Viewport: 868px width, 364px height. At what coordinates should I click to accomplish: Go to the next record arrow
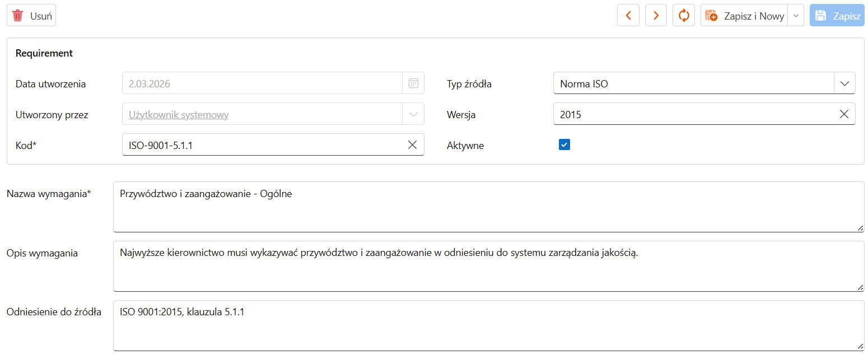click(x=656, y=16)
